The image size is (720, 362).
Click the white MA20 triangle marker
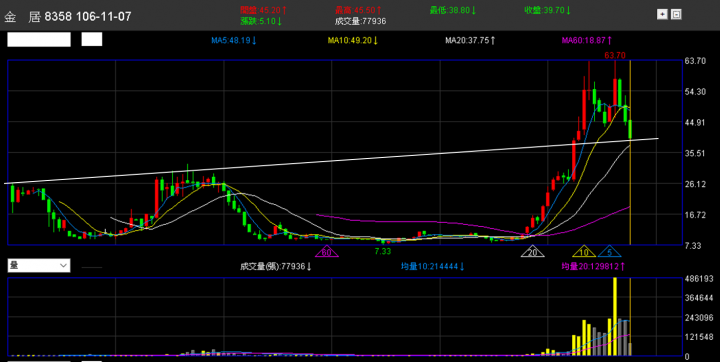533,251
